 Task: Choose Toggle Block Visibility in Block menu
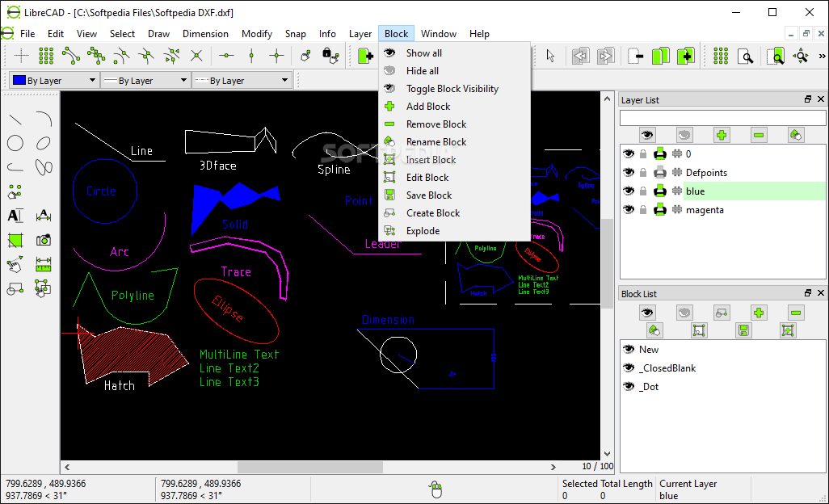[454, 89]
